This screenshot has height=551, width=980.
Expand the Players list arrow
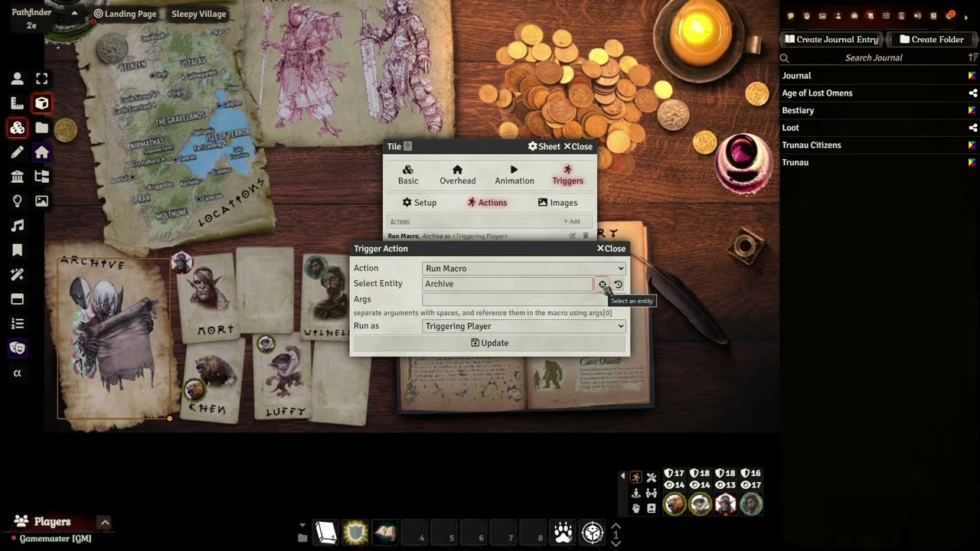click(105, 522)
